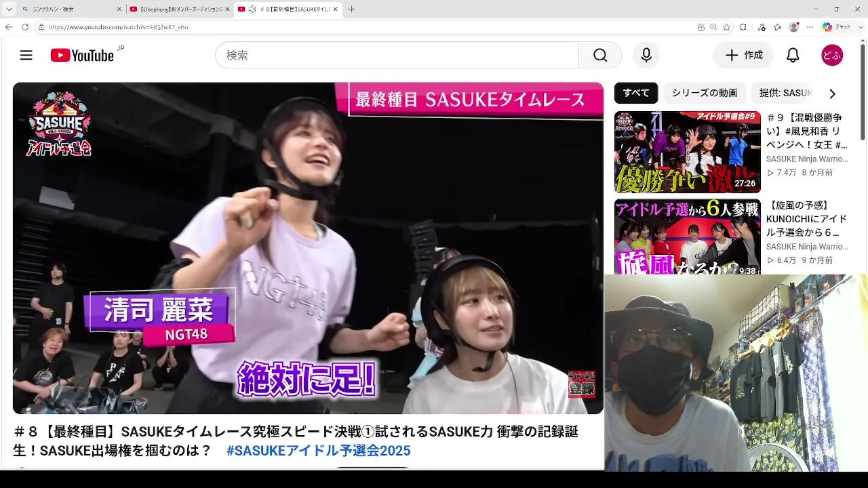The height and width of the screenshot is (488, 868).
Task: Go back with the browser back arrow
Action: click(x=9, y=27)
